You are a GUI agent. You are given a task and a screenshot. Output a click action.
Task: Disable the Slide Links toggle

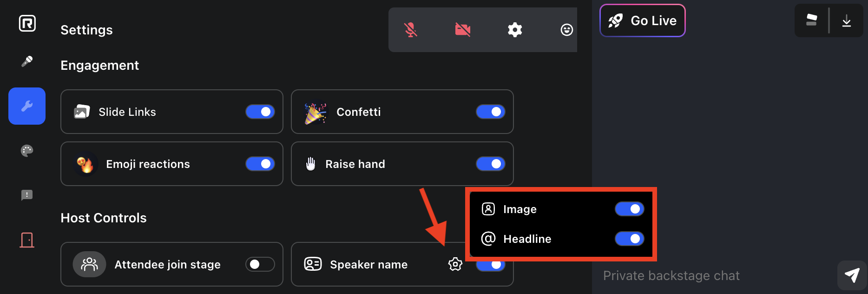click(260, 112)
